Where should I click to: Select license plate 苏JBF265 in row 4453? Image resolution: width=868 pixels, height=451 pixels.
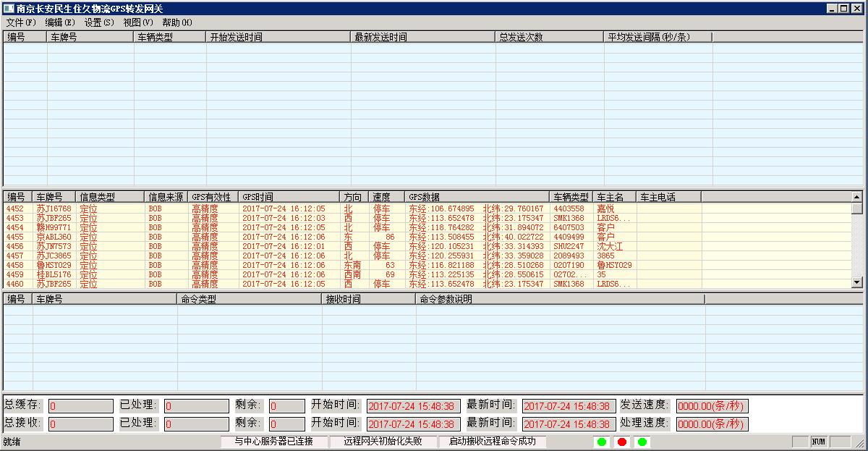click(x=54, y=218)
